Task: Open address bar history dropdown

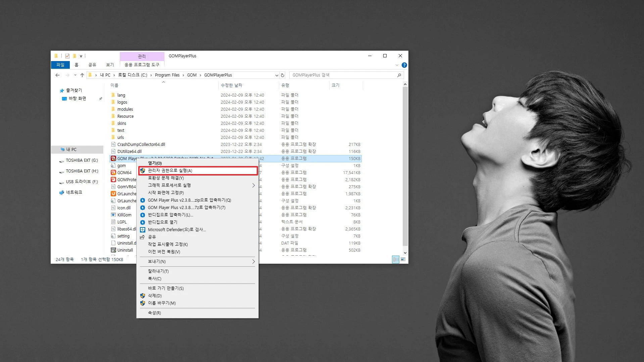Action: tap(277, 75)
